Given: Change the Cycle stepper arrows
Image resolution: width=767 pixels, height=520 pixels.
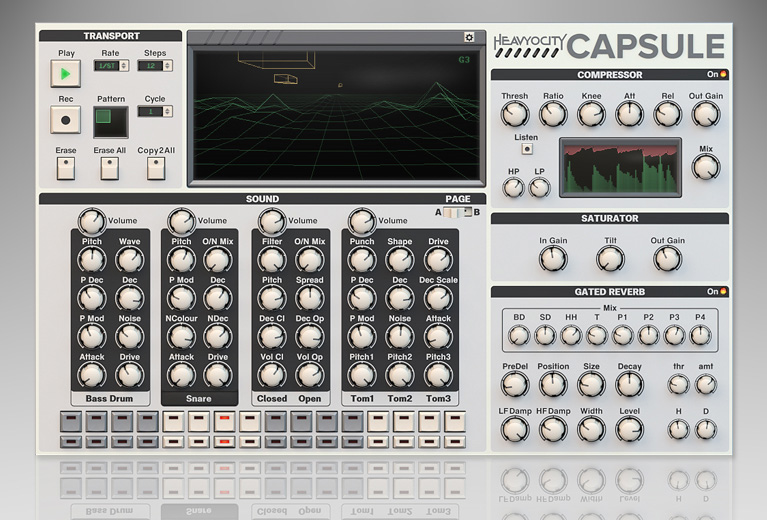Looking at the screenshot, I should click(x=168, y=112).
